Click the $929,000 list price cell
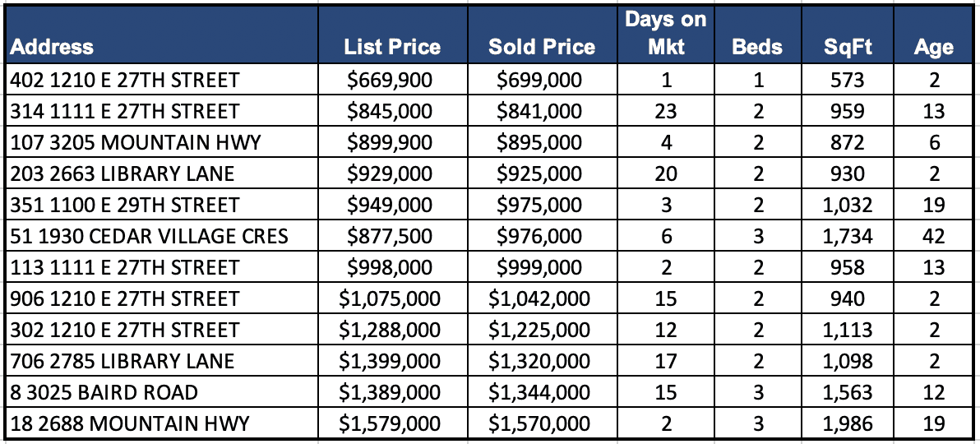 [x=392, y=173]
